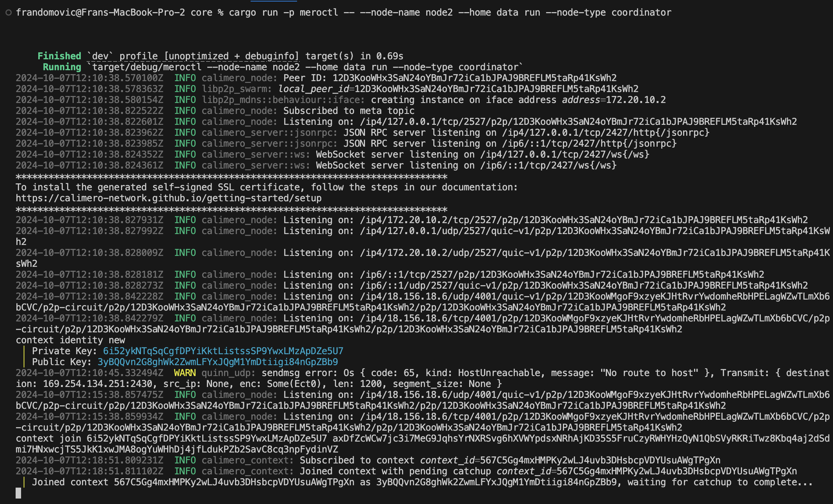Click address=172.20.10.2 value
The height and width of the screenshot is (504, 833).
[x=614, y=100]
